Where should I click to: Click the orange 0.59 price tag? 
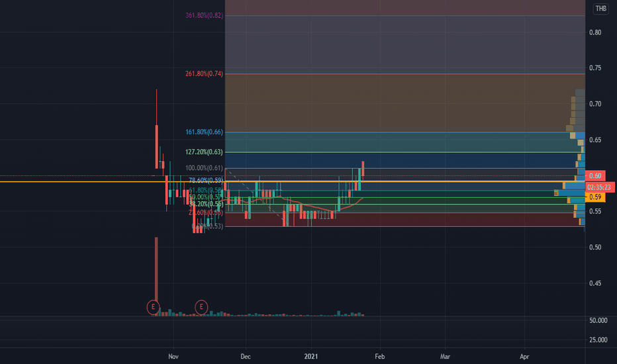(x=595, y=197)
